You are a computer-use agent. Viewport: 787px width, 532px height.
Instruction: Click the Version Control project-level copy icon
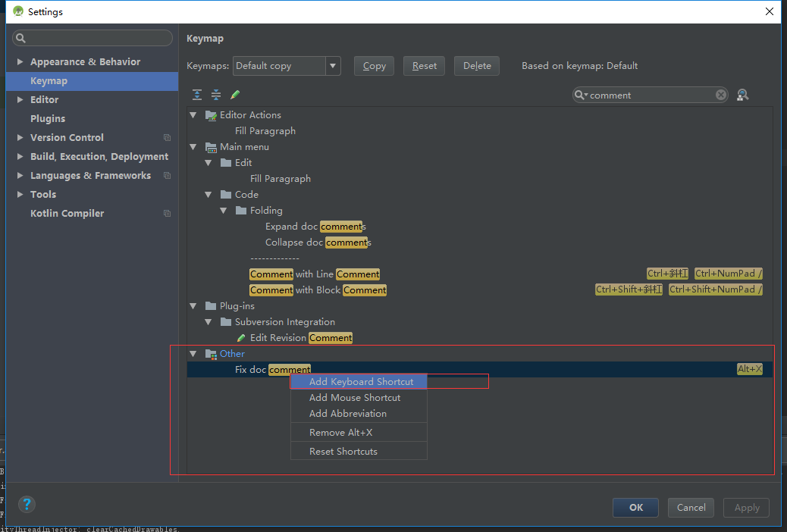167,138
